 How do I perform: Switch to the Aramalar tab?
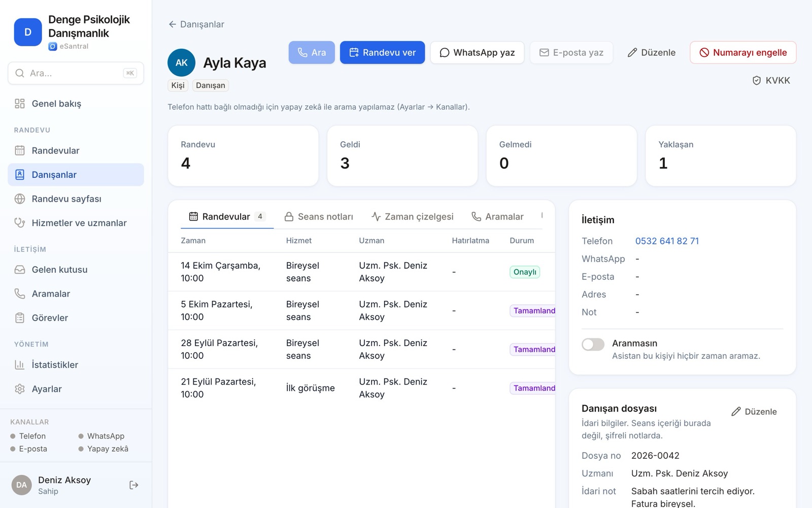497,216
